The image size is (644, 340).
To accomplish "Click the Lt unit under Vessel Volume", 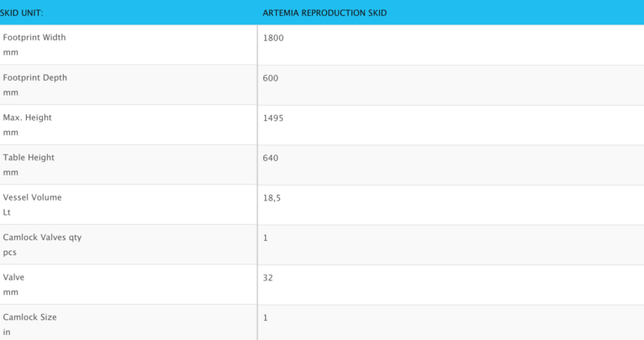I will pos(8,212).
